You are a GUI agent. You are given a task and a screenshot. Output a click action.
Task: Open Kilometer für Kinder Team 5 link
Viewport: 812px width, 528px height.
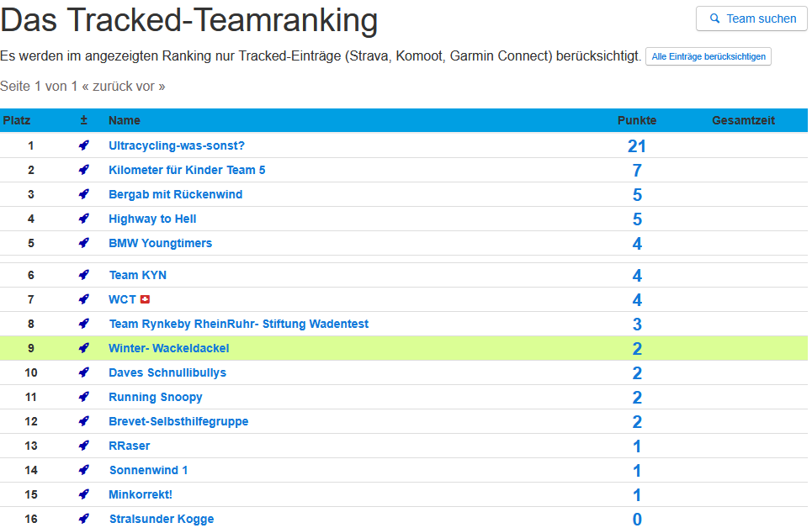point(187,170)
